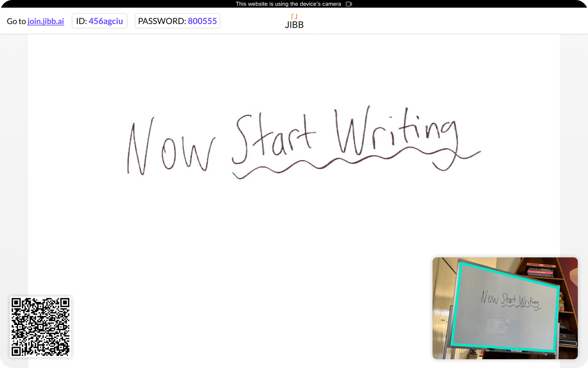The image size is (588, 368).
Task: Click the password value 800555
Action: (202, 21)
